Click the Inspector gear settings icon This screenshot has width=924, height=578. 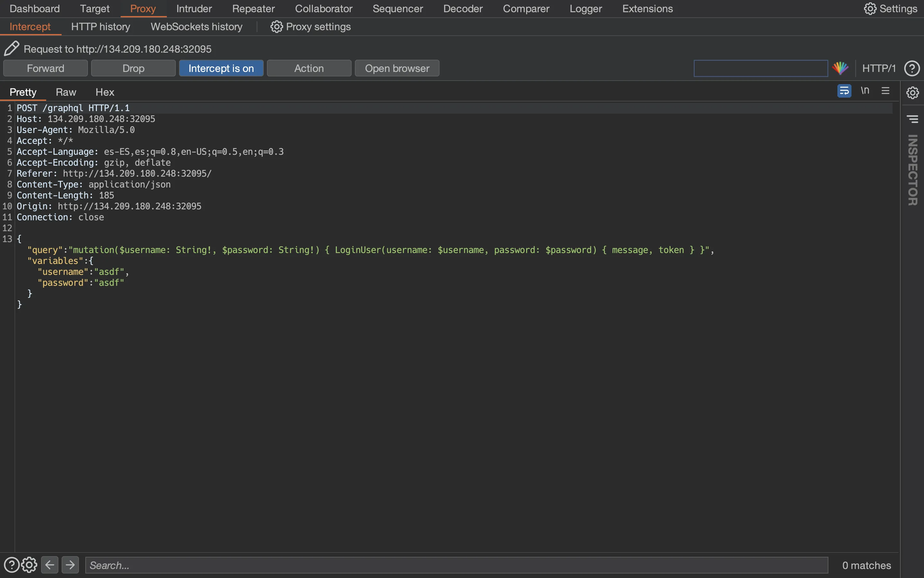(912, 92)
